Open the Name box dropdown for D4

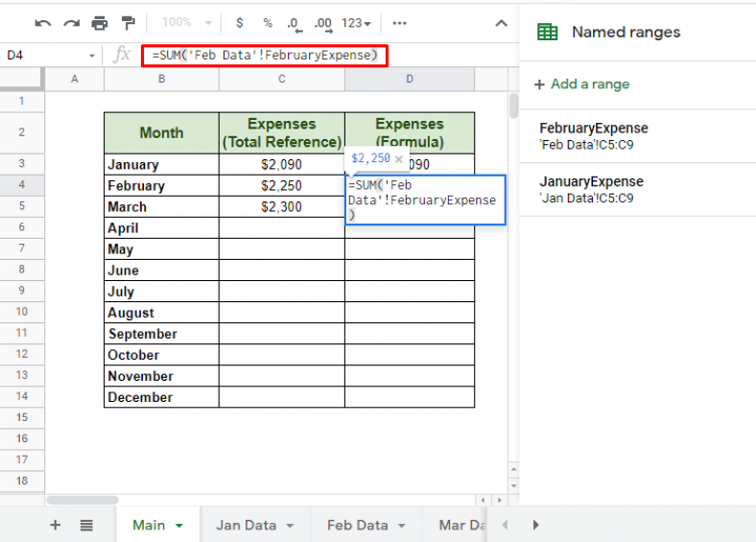coord(92,56)
